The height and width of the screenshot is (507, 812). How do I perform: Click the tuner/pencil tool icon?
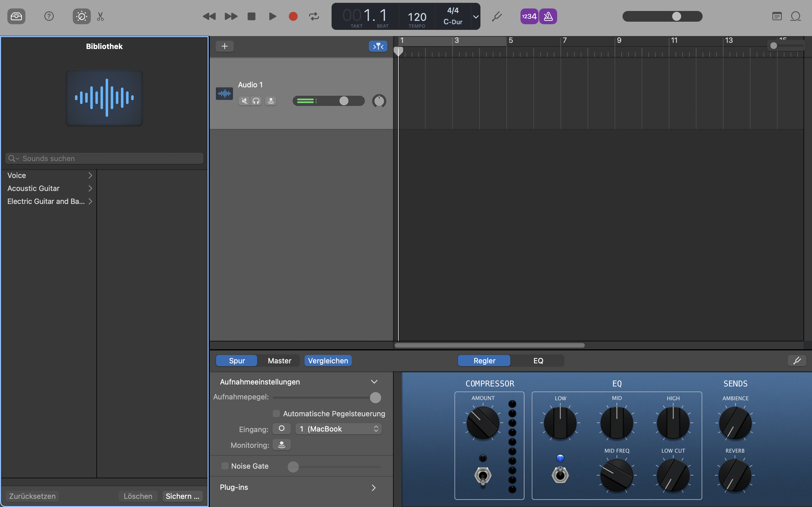[x=497, y=16]
